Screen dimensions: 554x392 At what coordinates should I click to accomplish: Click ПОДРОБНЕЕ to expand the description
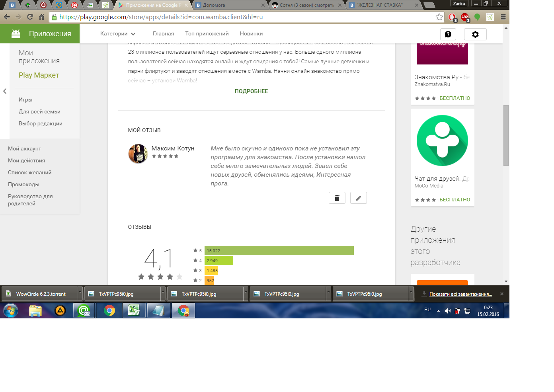251,91
